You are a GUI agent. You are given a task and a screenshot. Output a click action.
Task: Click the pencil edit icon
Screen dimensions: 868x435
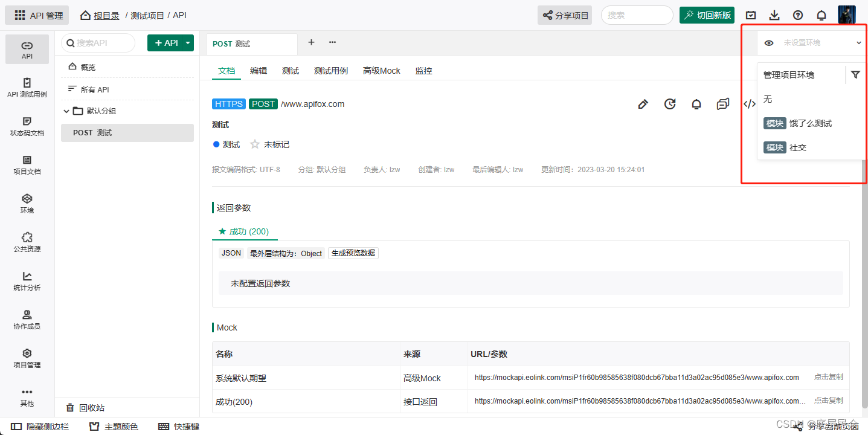click(643, 104)
